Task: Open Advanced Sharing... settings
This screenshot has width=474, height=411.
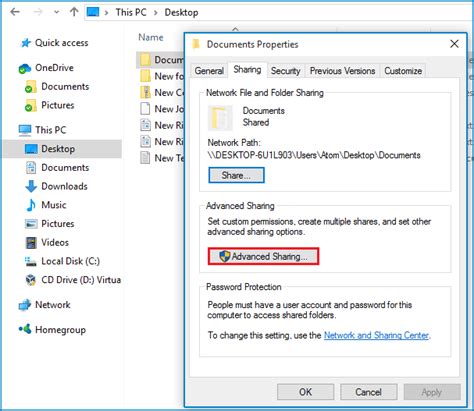Action: [x=263, y=256]
